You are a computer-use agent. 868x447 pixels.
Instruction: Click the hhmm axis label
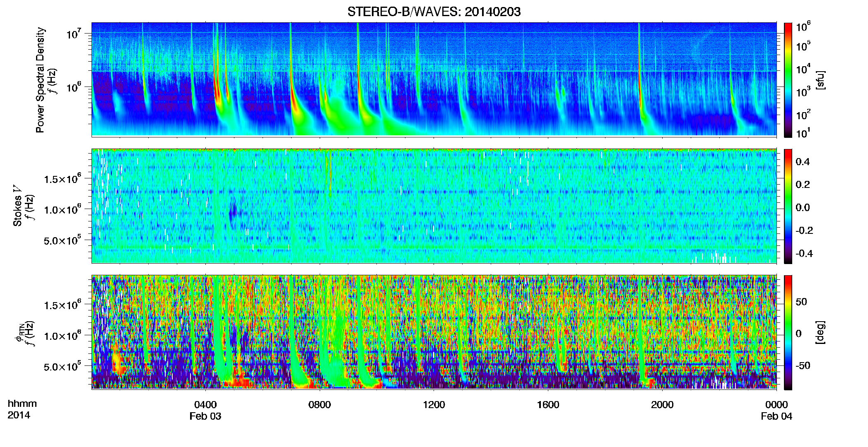(22, 404)
